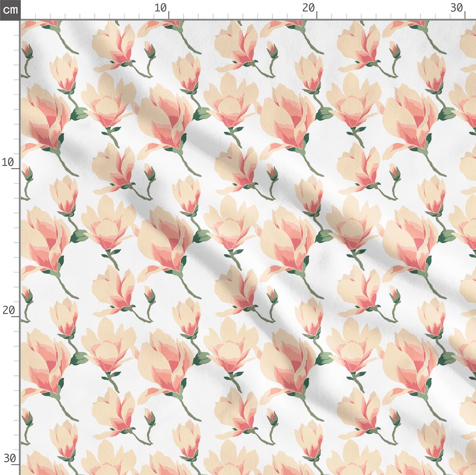Click the 10 mark on the vertical ruler

(x=8, y=162)
